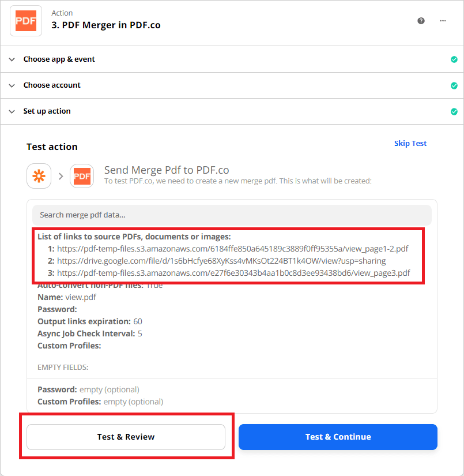Select the Zapier logo icon above the test form

tap(39, 175)
